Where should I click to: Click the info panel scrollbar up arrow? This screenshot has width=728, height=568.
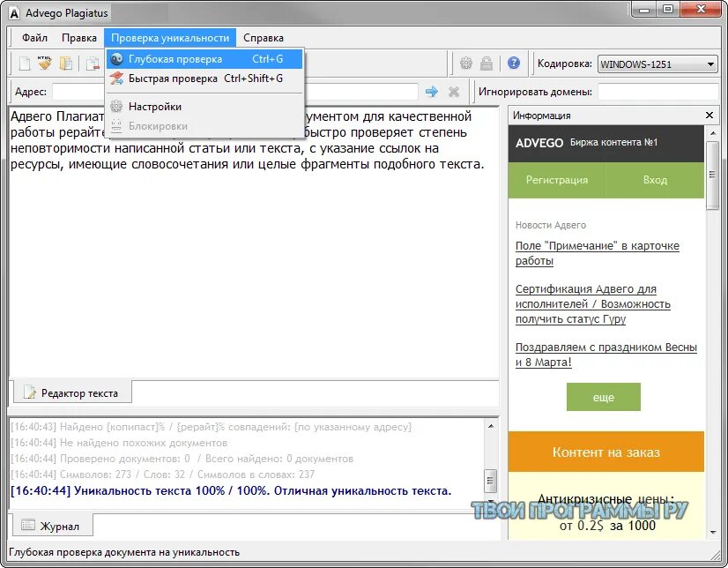[713, 133]
